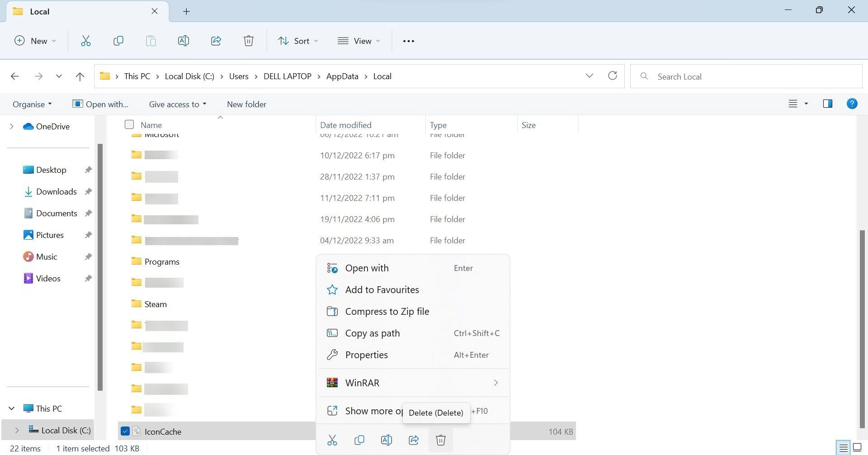
Task: Select the Rename icon in the toolbar
Action: pos(184,41)
